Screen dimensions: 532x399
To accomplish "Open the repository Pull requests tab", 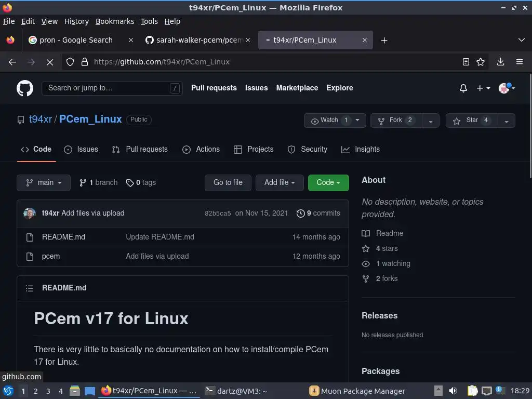I will click(140, 149).
